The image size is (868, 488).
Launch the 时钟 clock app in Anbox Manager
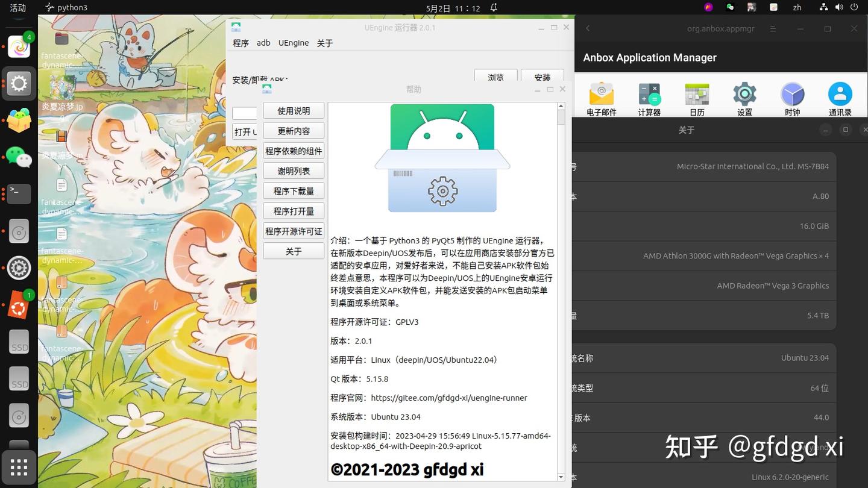pos(792,96)
